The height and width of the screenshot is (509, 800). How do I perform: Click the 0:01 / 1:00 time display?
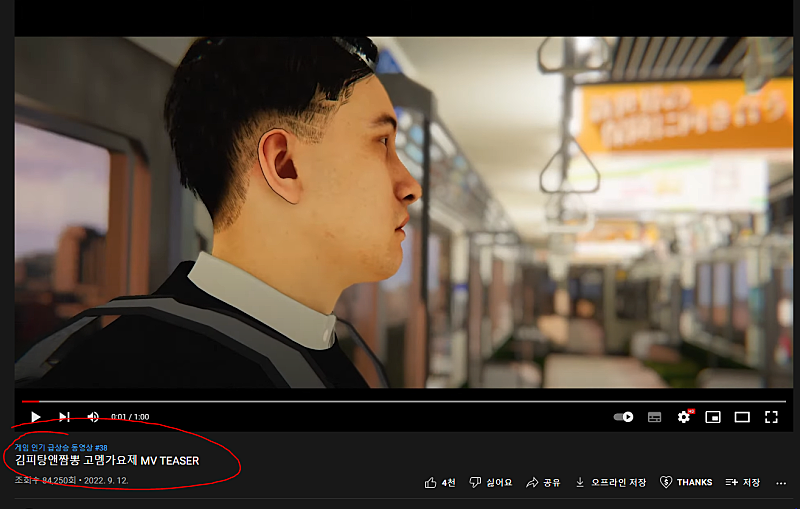[130, 417]
